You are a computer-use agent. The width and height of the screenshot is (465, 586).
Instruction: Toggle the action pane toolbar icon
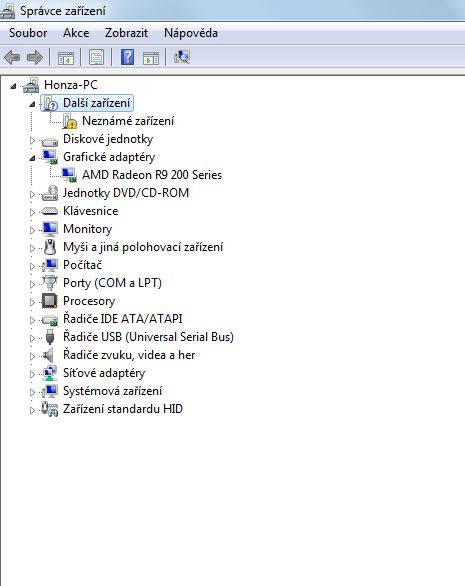[x=151, y=58]
